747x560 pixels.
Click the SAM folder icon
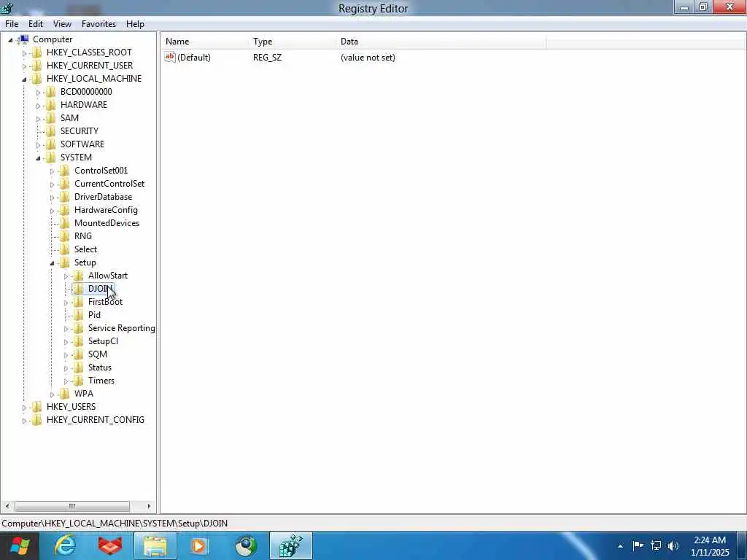50,118
